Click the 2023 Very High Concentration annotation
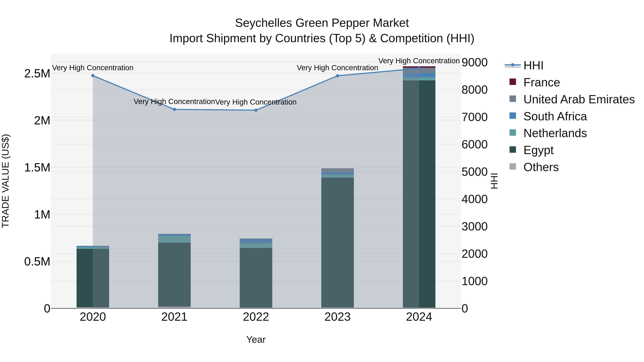The width and height of the screenshot is (644, 362). click(x=338, y=68)
